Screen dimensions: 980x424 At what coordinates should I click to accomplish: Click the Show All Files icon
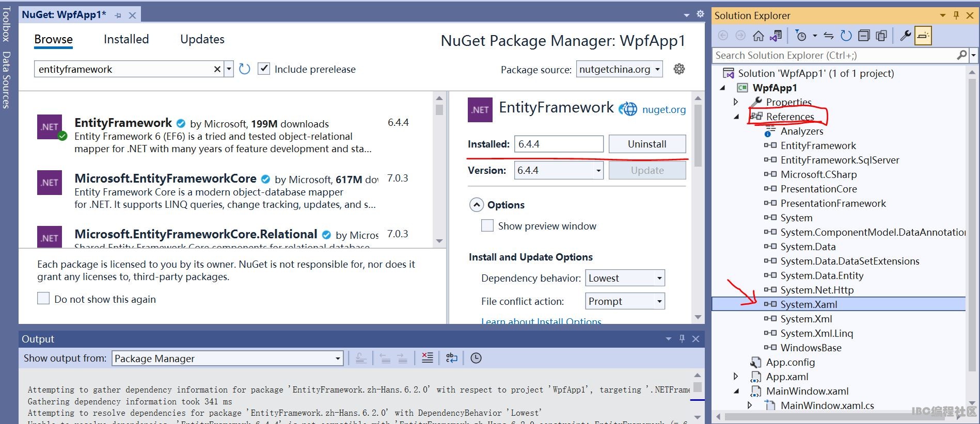coord(881,36)
